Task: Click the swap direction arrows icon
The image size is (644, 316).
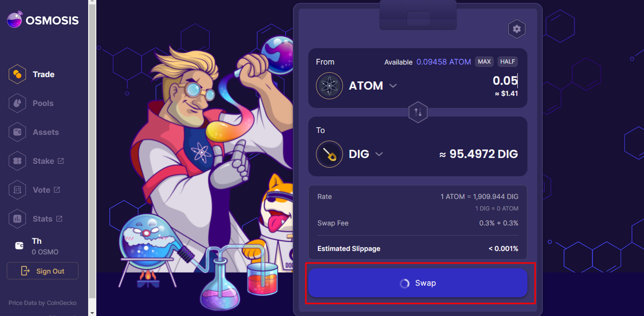Action: [x=418, y=112]
